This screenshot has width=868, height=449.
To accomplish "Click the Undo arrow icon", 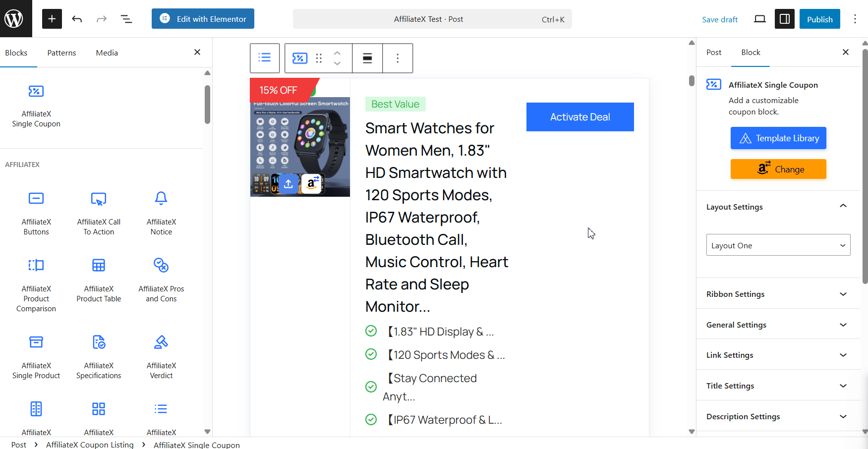I will click(x=77, y=19).
